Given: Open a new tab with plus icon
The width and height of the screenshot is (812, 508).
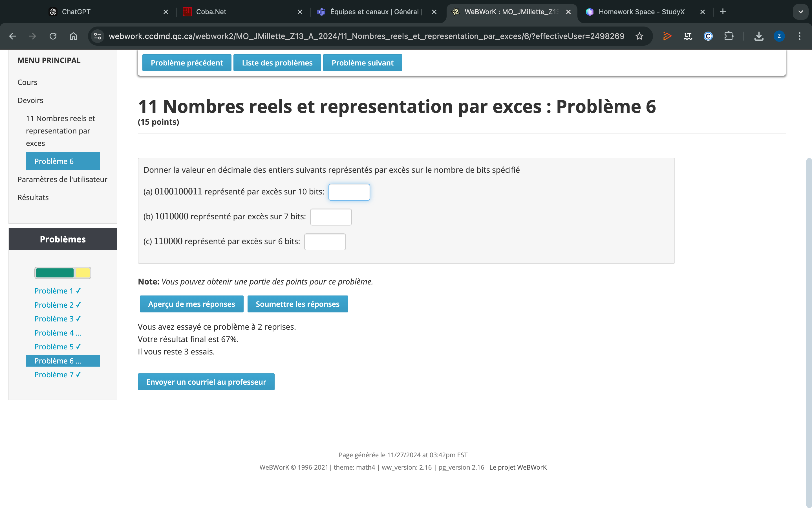Looking at the screenshot, I should coord(723,12).
